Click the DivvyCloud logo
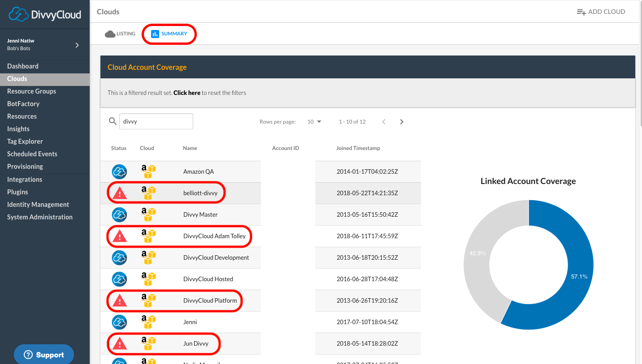This screenshot has height=364, width=642. point(45,14)
